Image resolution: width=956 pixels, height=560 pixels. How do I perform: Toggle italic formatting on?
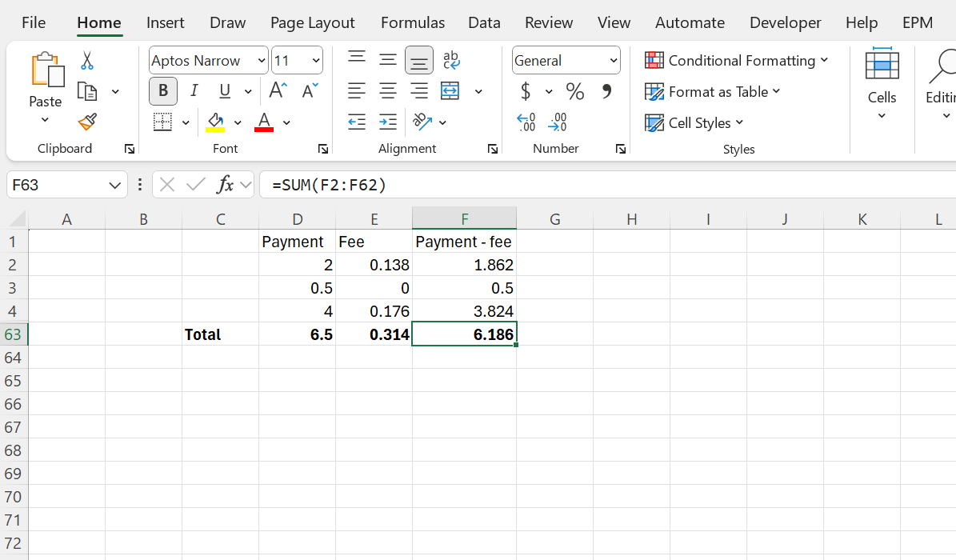(194, 90)
